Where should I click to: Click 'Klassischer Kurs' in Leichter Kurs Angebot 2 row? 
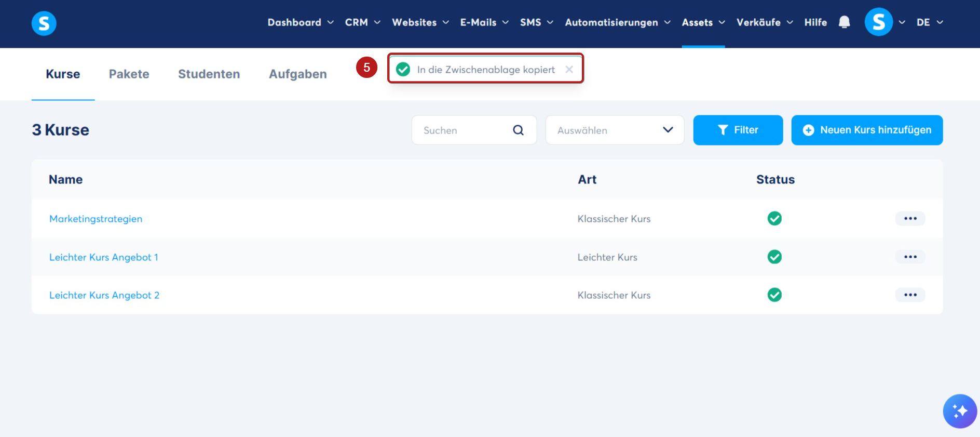pyautogui.click(x=614, y=295)
